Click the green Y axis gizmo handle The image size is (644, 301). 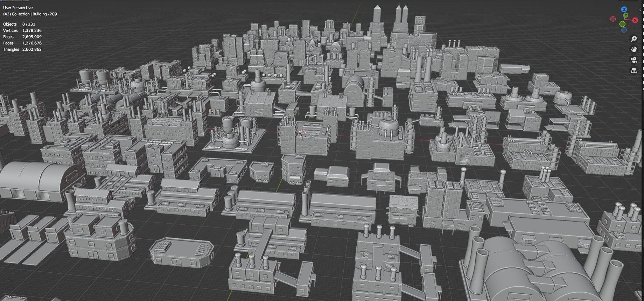[626, 15]
